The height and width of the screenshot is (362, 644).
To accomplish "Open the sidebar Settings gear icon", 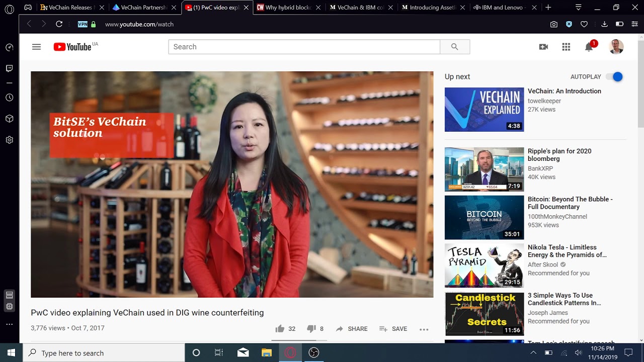I will tap(9, 140).
